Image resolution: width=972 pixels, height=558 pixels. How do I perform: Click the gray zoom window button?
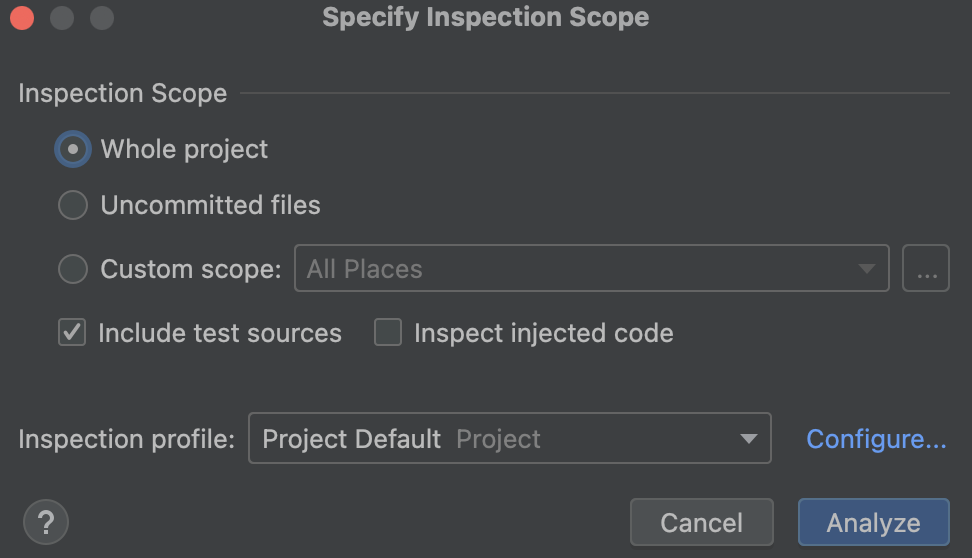[102, 18]
